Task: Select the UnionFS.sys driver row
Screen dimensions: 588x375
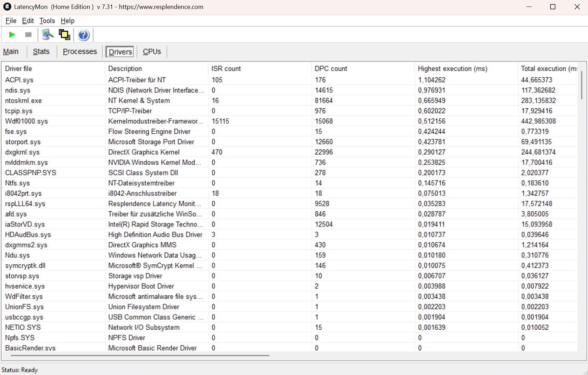Action: tap(290, 307)
